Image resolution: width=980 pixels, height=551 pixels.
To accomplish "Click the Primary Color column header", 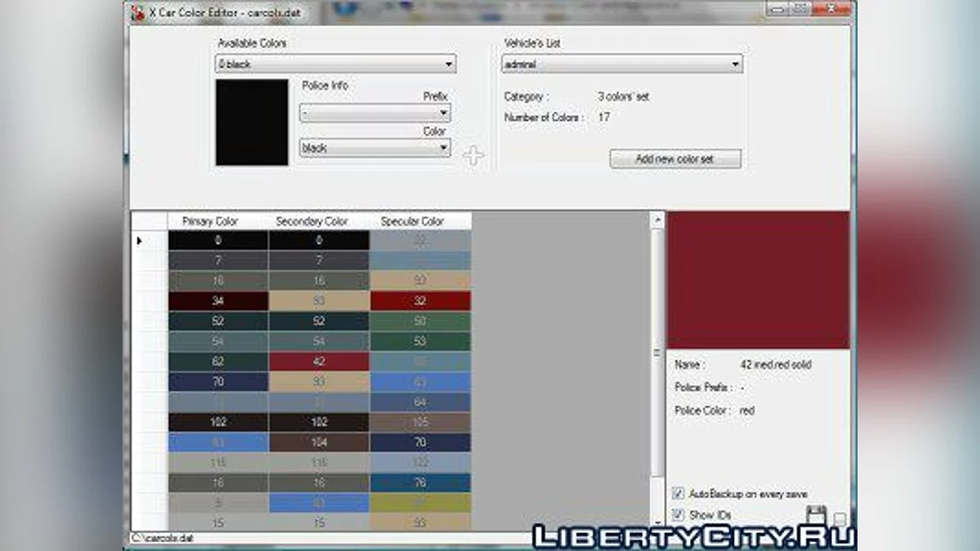I will 211,221.
